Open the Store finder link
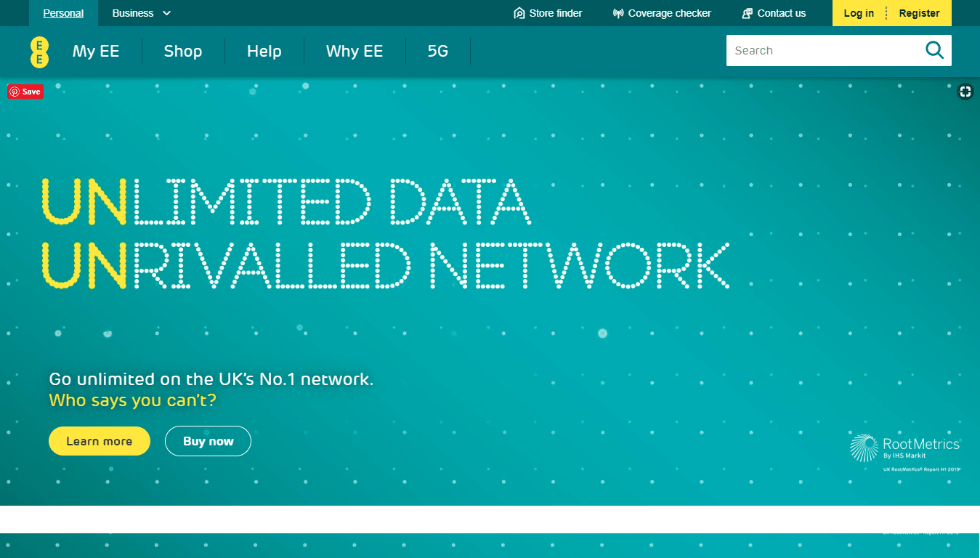This screenshot has width=980, height=558. pos(548,13)
